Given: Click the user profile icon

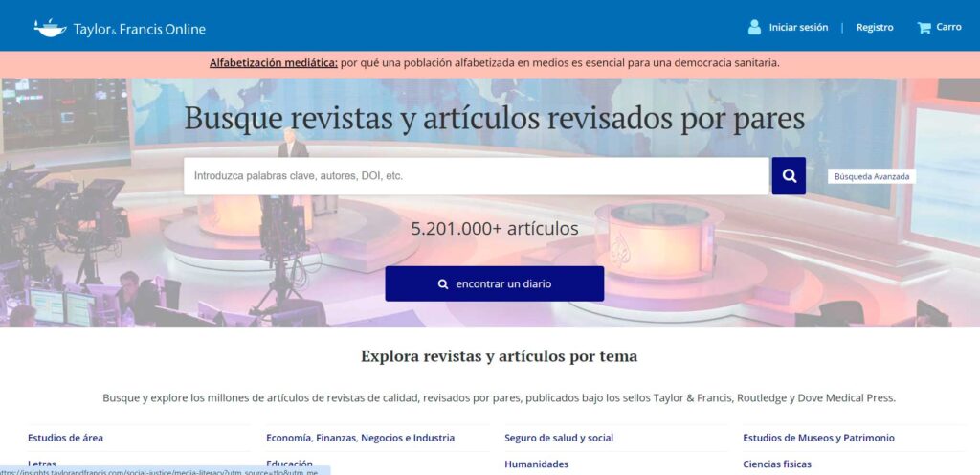Looking at the screenshot, I should (x=754, y=27).
